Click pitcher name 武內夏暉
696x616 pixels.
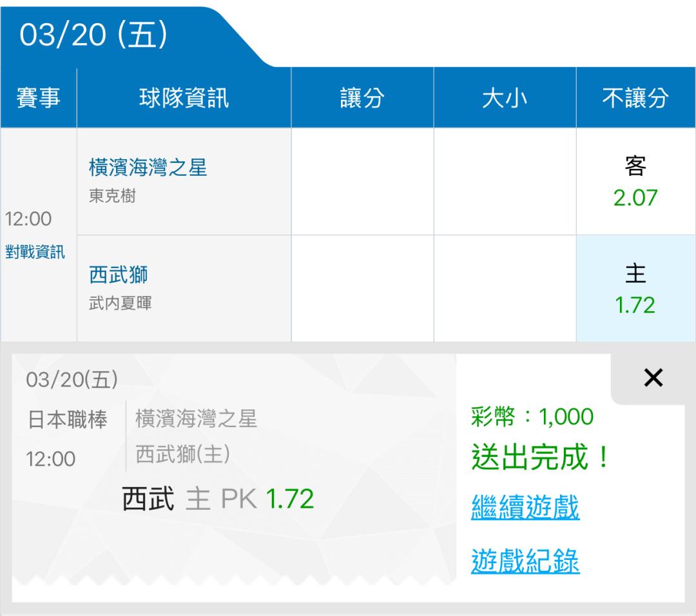pos(120,303)
